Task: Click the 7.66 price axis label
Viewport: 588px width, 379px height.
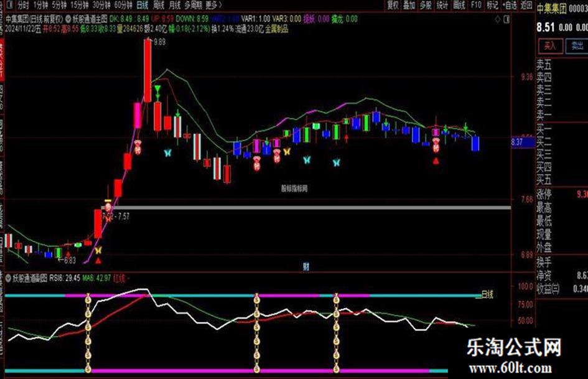Action: coord(527,199)
